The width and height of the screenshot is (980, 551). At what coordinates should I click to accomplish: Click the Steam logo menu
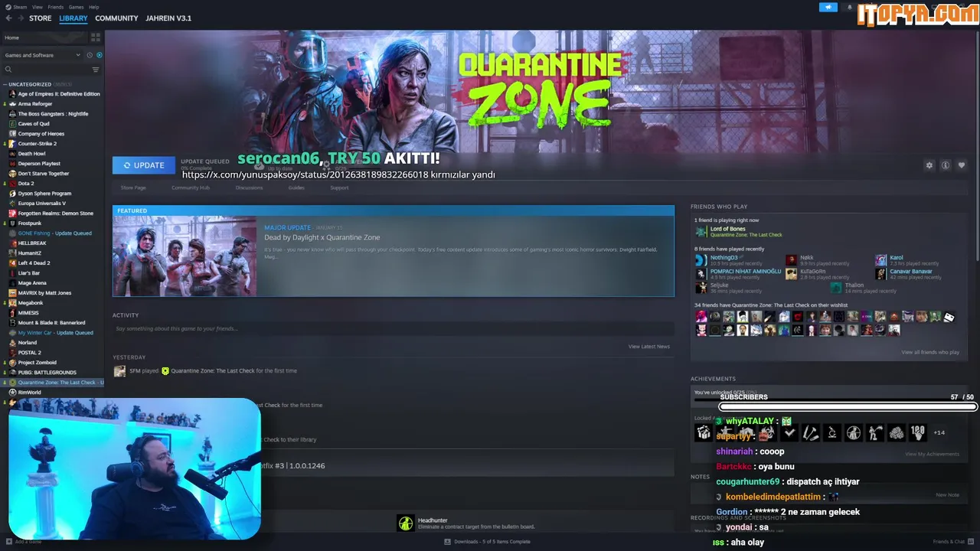[x=8, y=7]
